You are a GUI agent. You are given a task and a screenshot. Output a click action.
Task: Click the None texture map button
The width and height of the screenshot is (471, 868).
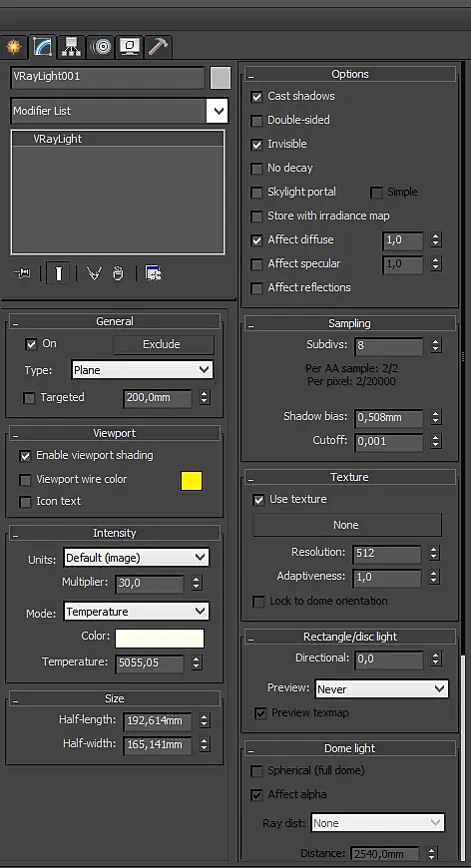tap(347, 525)
